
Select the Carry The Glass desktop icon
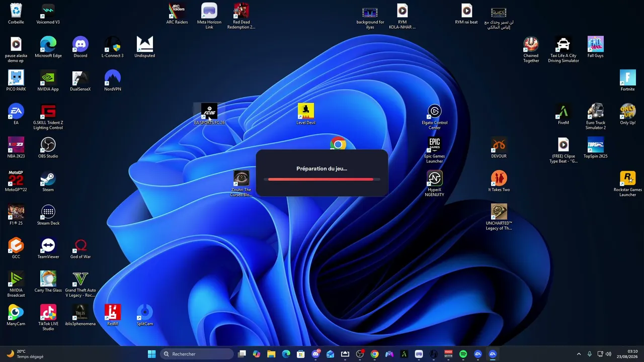(x=48, y=282)
